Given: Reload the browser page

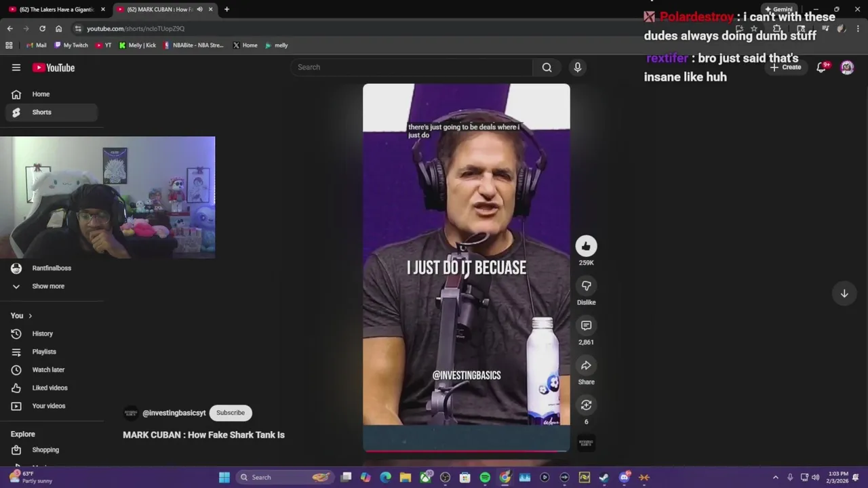Looking at the screenshot, I should 42,28.
